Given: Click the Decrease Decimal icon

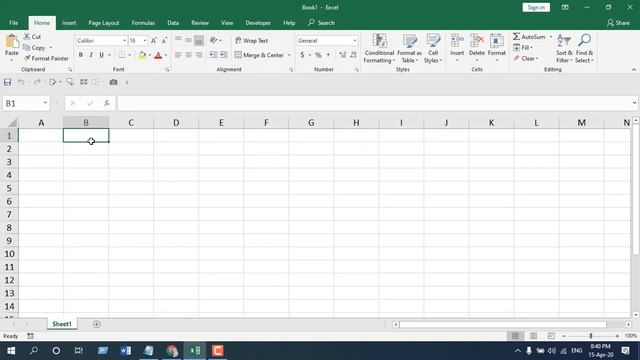Looking at the screenshot, I should (x=353, y=55).
